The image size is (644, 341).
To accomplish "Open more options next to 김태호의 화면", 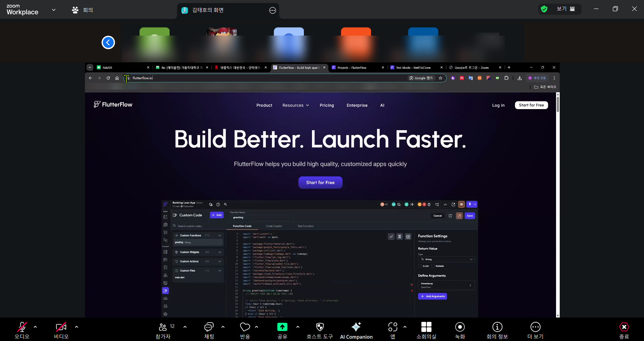I will [x=273, y=10].
